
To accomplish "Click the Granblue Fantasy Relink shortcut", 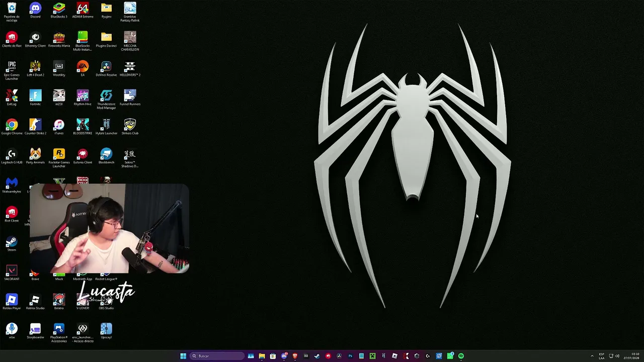I will pyautogui.click(x=130, y=12).
